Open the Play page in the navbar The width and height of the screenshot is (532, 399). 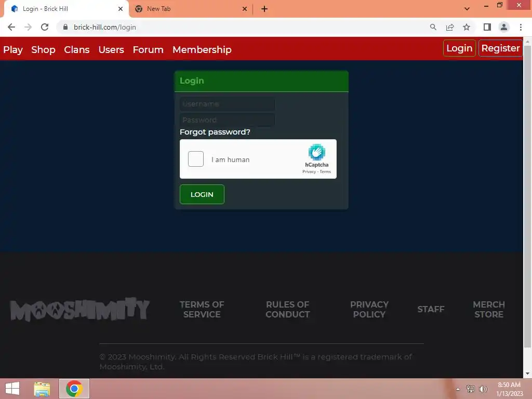tap(13, 49)
